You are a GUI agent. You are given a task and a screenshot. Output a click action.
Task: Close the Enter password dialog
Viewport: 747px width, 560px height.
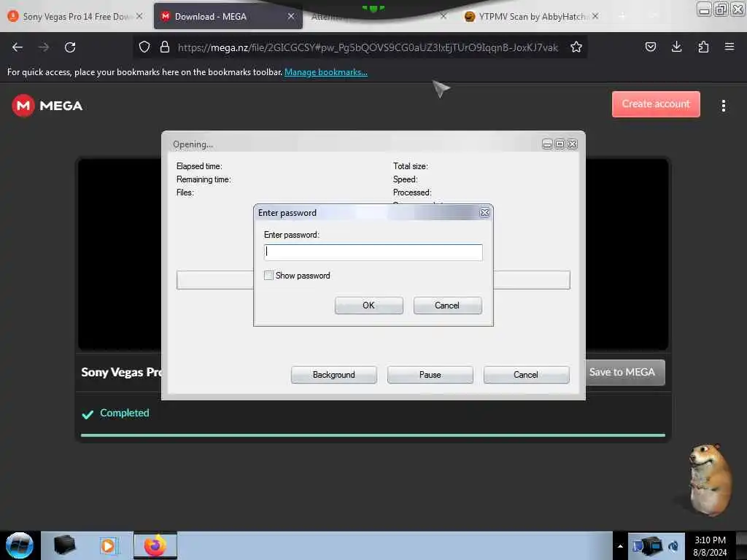tap(484, 212)
